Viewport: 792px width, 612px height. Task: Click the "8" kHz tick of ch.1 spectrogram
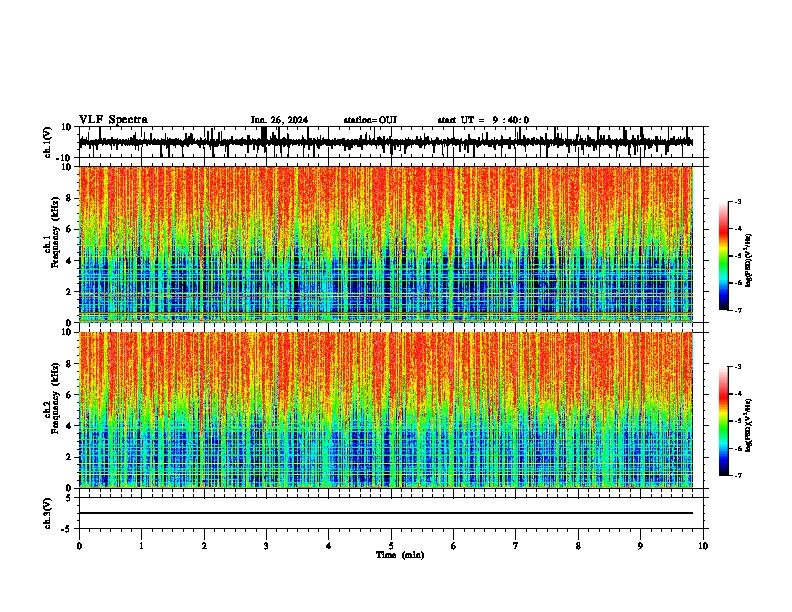[70, 198]
